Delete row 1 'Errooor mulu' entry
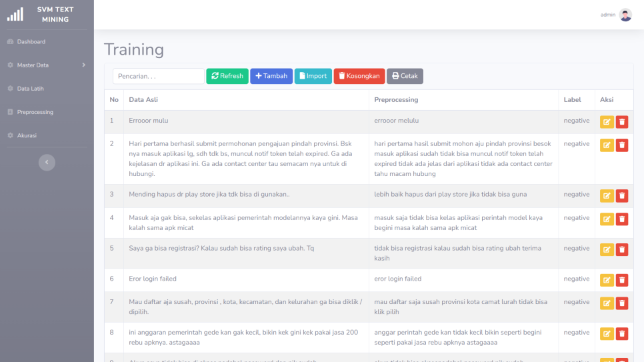This screenshot has height=362, width=644. 622,121
